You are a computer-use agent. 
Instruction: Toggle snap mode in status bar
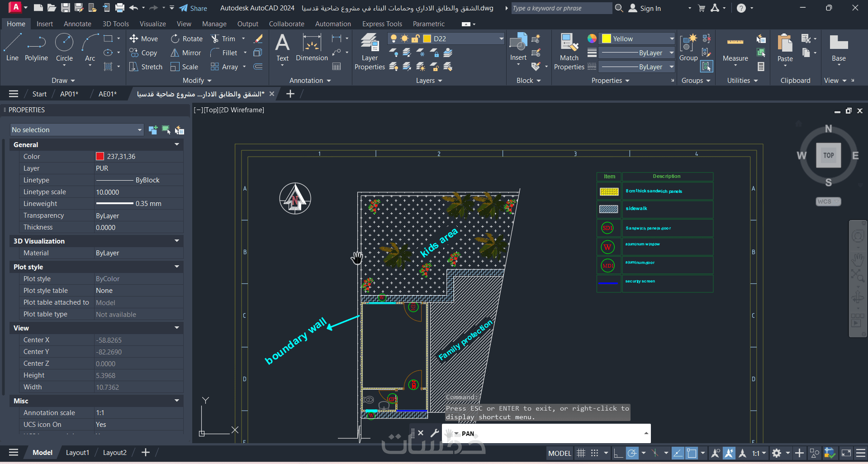point(595,453)
